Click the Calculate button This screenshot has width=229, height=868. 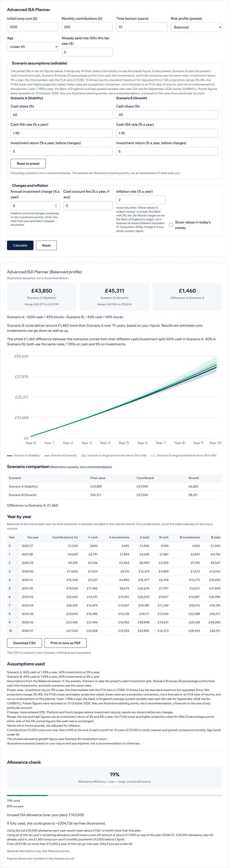click(x=20, y=245)
